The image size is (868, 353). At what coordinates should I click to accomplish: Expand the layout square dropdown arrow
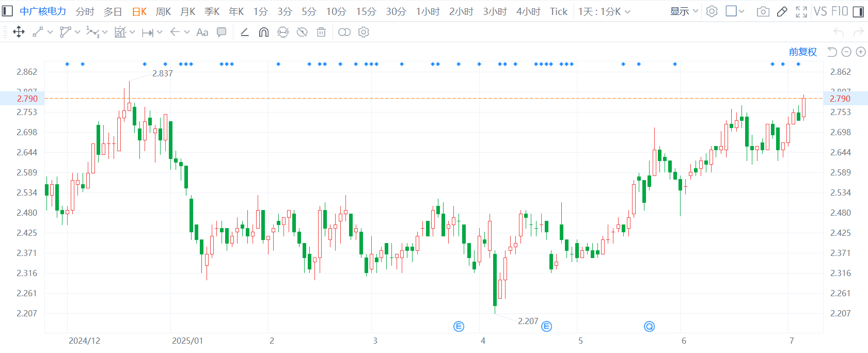click(x=741, y=11)
